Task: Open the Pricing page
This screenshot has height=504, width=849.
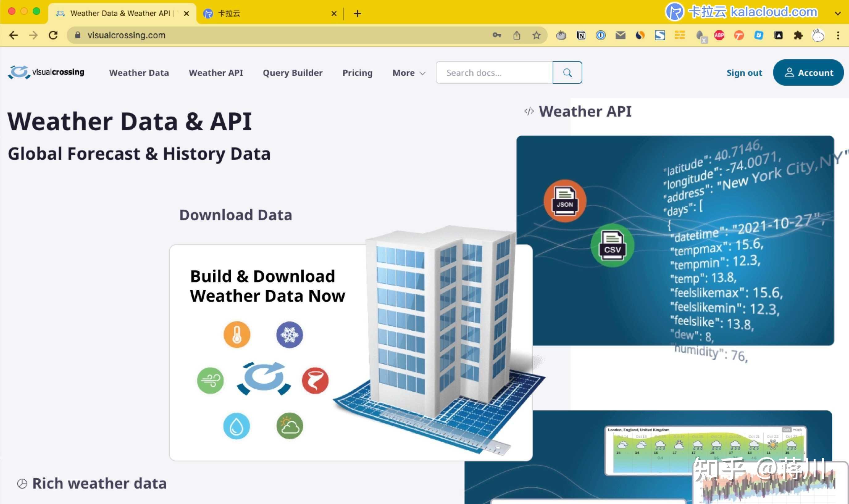Action: 358,73
